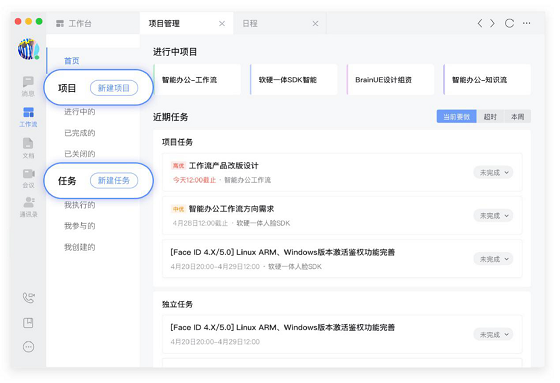Open 未完成 dropdown for 工作流产品改版设计

click(x=494, y=173)
